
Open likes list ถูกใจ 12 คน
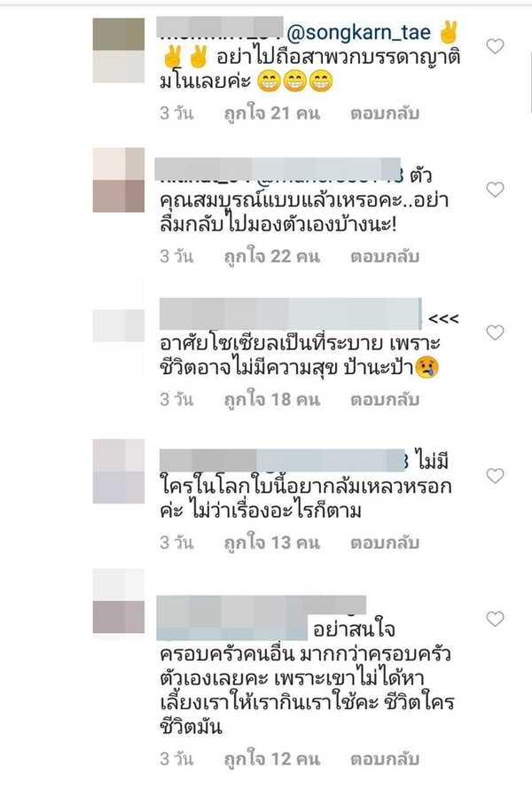(272, 759)
